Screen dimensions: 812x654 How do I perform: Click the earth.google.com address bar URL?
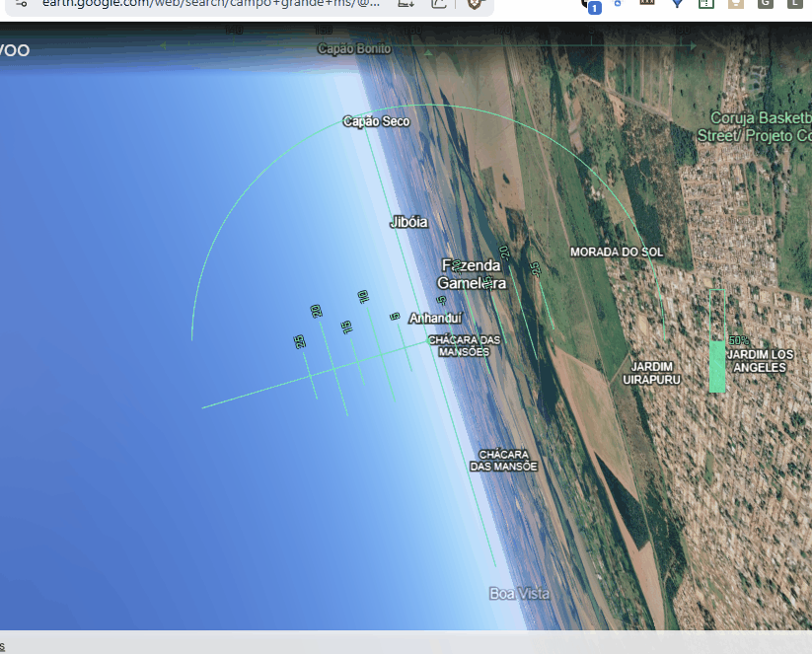[211, 3]
